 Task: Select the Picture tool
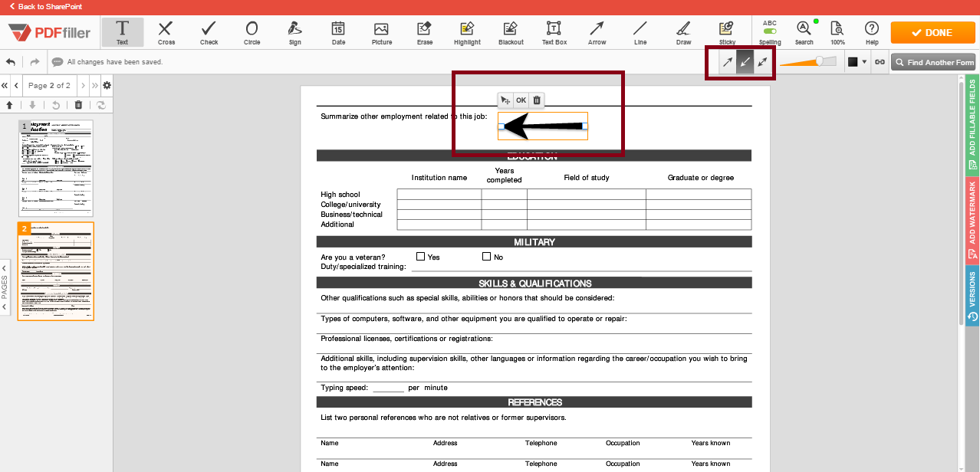(x=381, y=32)
